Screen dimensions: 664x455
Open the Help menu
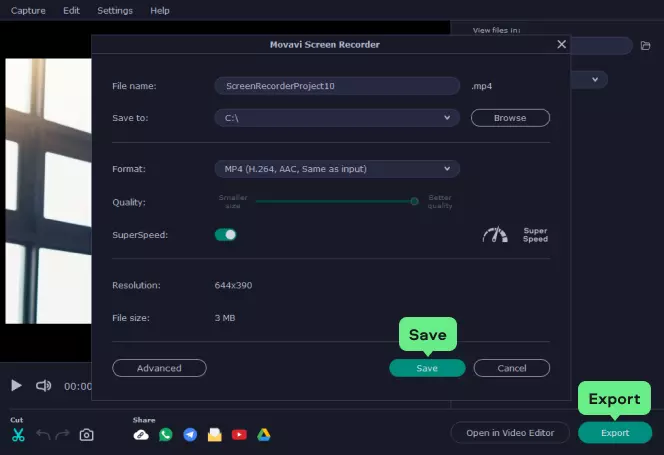pyautogui.click(x=160, y=11)
